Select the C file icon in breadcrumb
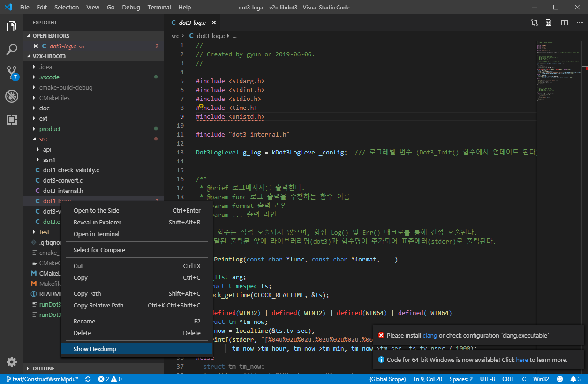The image size is (588, 384). click(191, 36)
